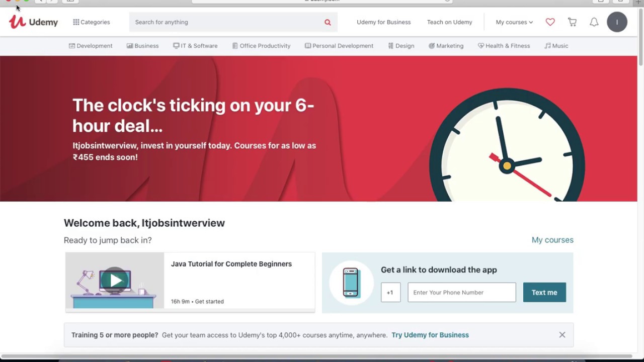
Task: Open Java Tutorial for Complete Beginners title
Action: (x=231, y=264)
